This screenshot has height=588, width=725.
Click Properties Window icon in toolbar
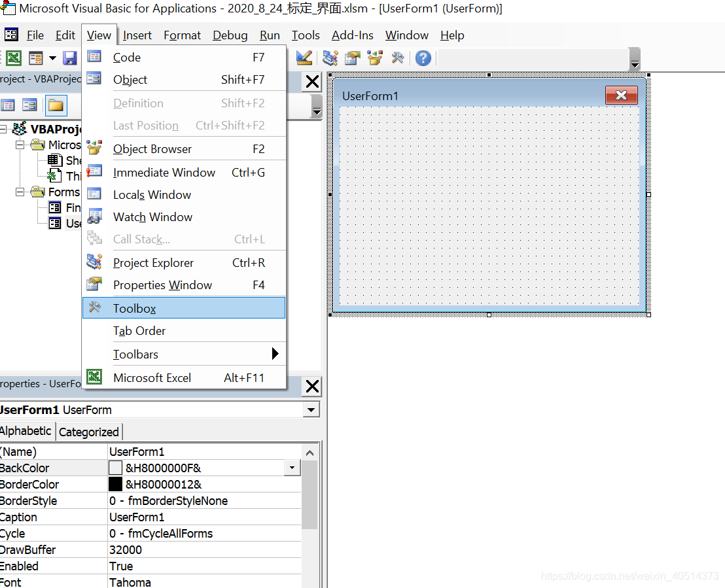click(352, 58)
